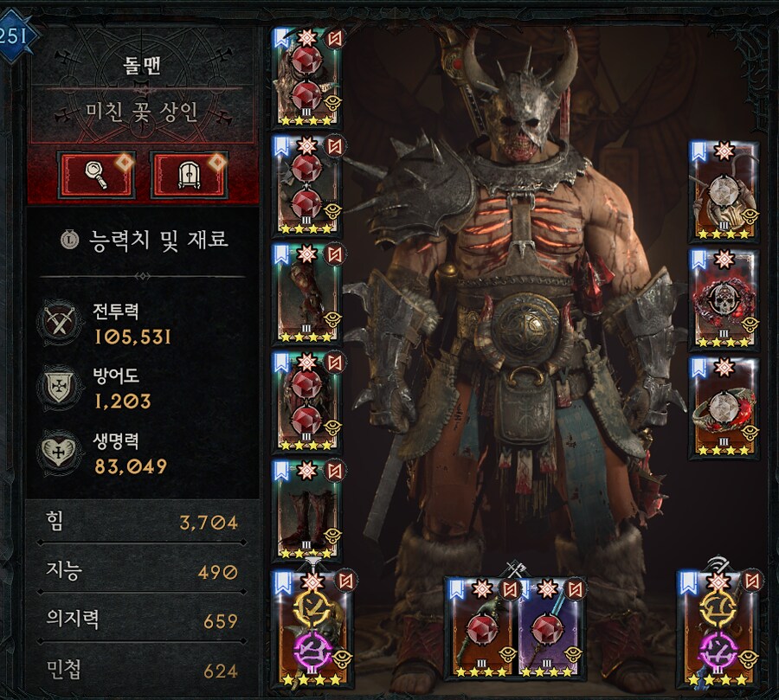This screenshot has width=779, height=700.
Task: Select the chest armor equipment slot
Action: 308,186
